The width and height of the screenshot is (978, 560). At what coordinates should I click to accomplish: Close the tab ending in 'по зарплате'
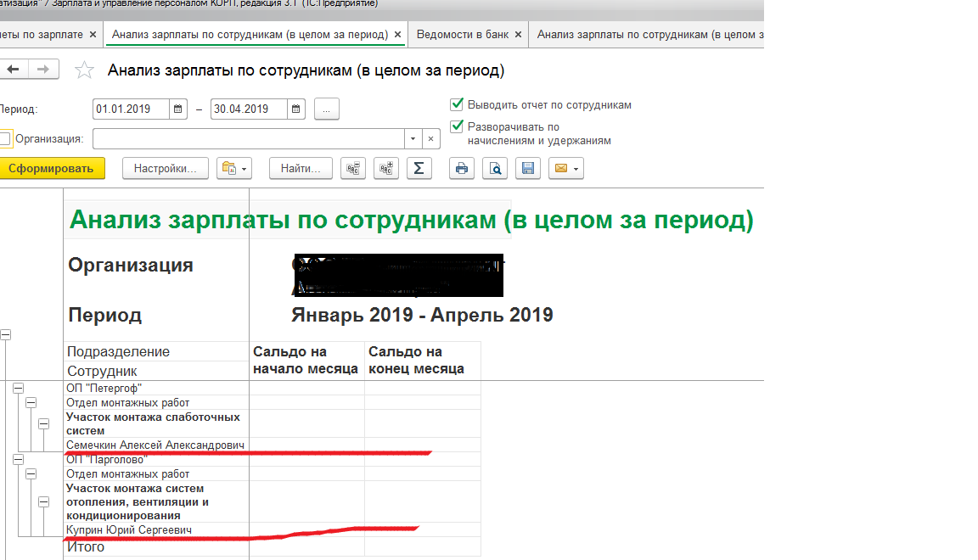coord(93,35)
